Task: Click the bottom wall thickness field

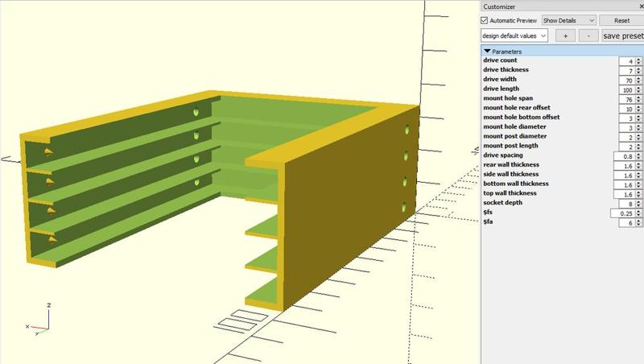Action: (625, 184)
